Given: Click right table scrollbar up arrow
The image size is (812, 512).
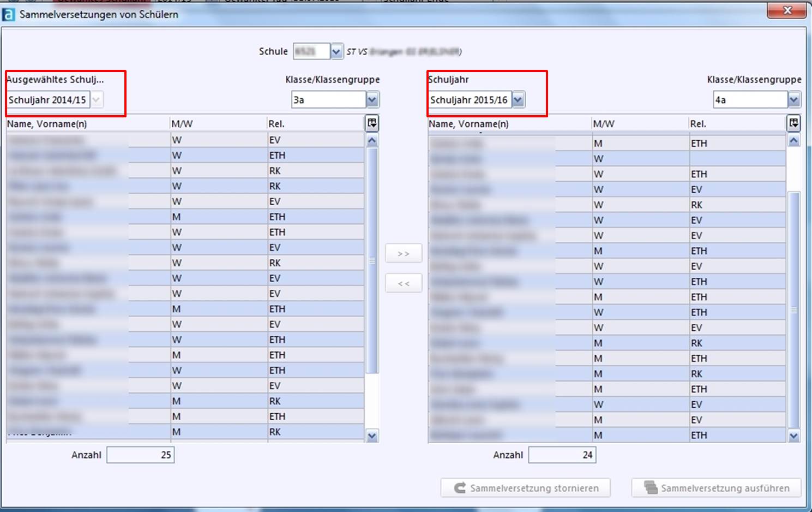Looking at the screenshot, I should pyautogui.click(x=793, y=140).
